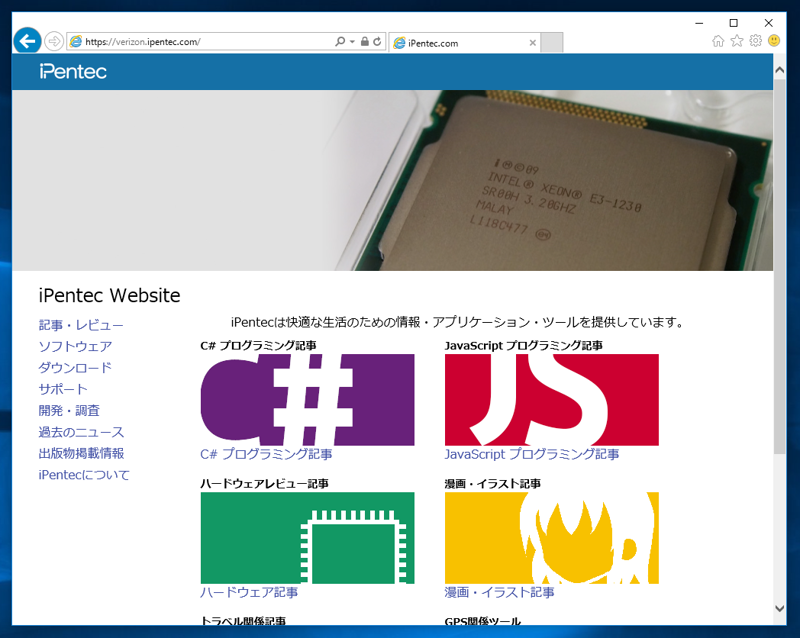Click the scrollbar up arrow
Screen dimensions: 800x638
[x=780, y=70]
